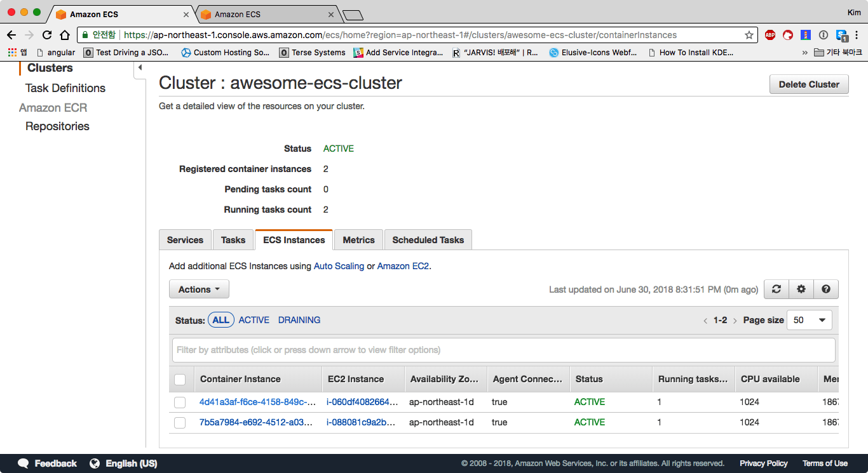
Task: Collapse the left navigation sidebar arrow
Action: pos(140,68)
